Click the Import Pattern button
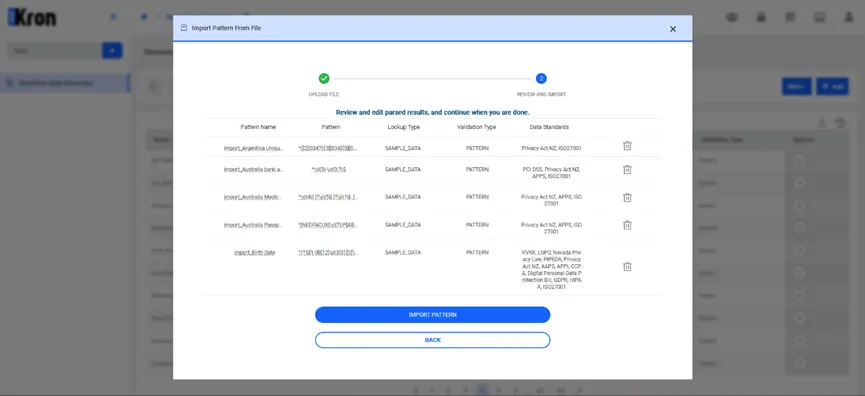 point(432,315)
